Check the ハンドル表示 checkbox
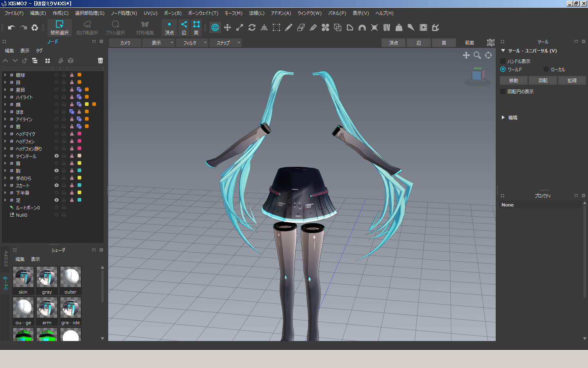Screen dimensions: 588x368 503,61
